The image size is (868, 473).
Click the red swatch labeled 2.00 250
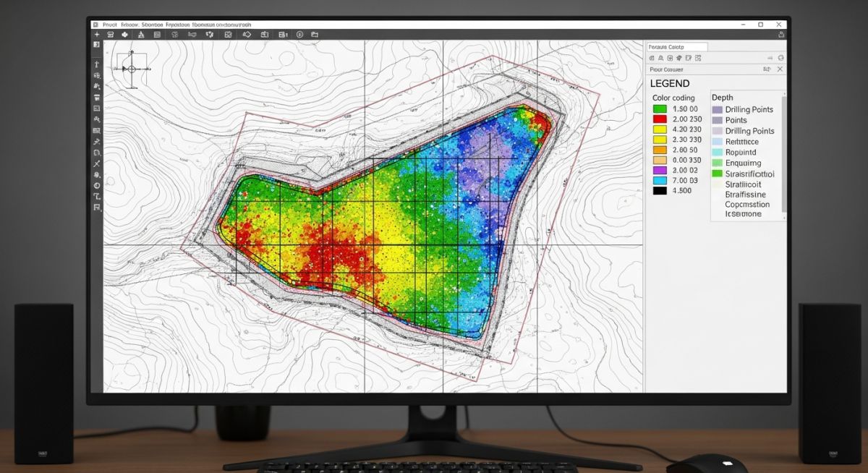pos(659,119)
